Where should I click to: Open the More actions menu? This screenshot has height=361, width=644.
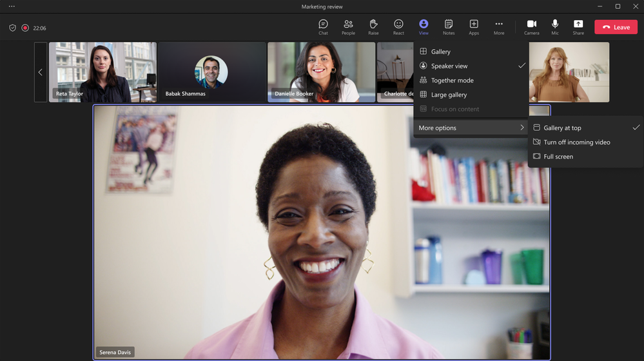(499, 27)
